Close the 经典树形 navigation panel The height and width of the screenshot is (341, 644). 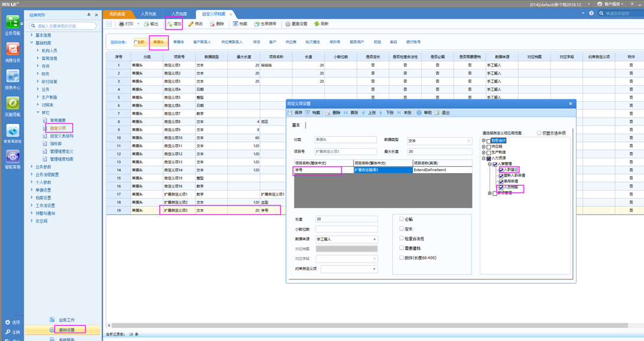point(96,15)
